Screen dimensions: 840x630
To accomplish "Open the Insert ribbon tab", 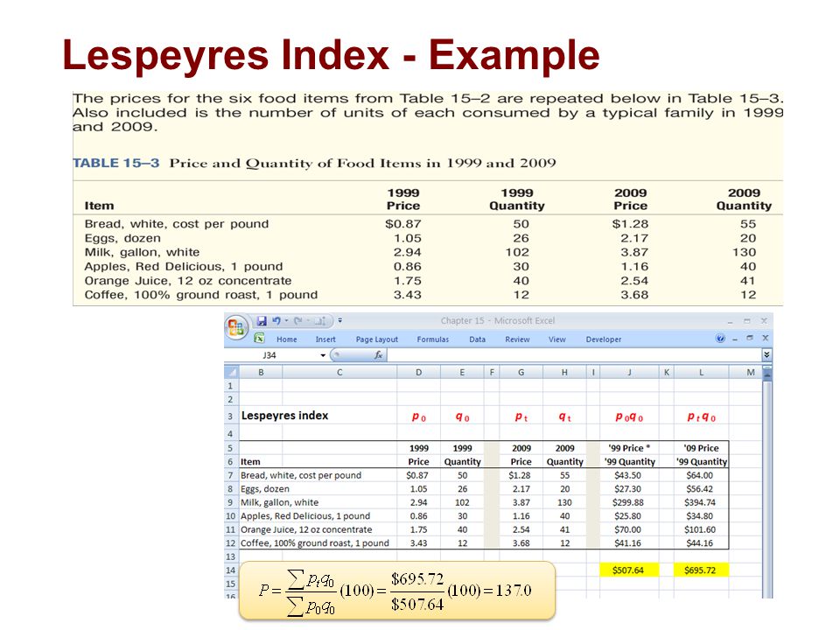I will tap(325, 339).
